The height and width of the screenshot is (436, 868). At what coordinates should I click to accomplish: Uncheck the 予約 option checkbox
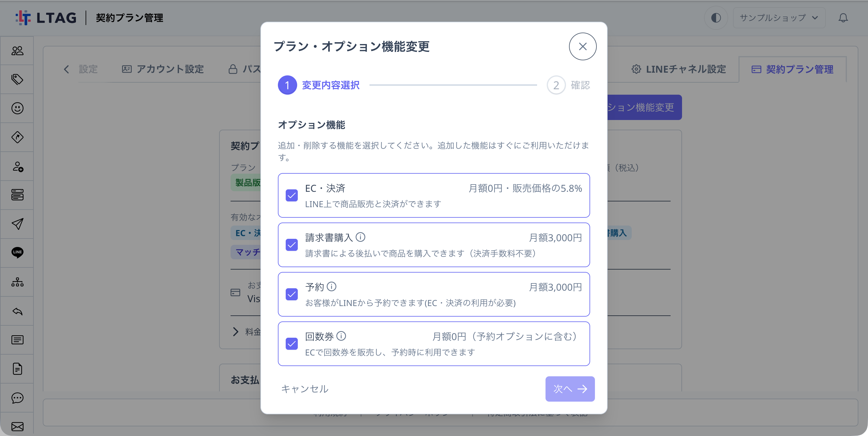pyautogui.click(x=291, y=294)
